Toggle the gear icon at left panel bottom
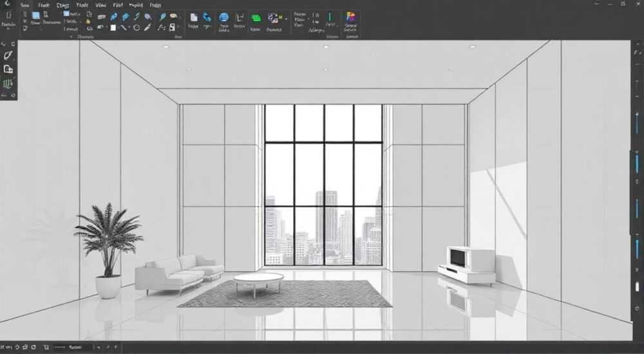644x354 pixels. pos(13,95)
